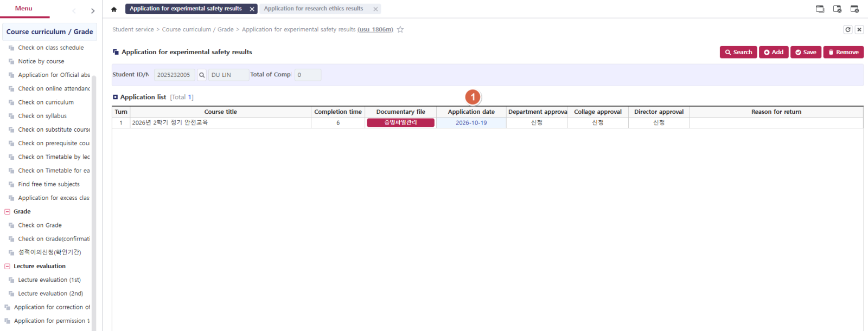Click the Student ID input field
The image size is (868, 331).
pyautogui.click(x=174, y=75)
